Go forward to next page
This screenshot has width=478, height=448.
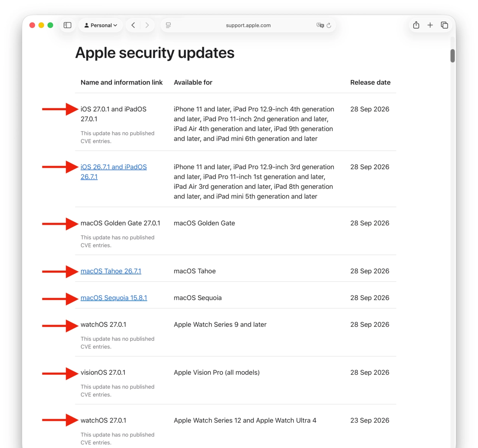click(x=147, y=25)
